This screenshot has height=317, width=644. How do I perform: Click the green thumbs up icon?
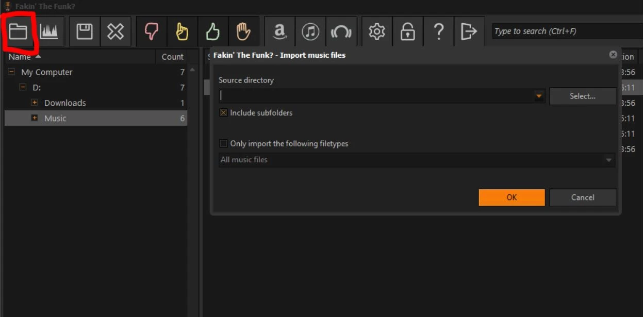tap(212, 32)
